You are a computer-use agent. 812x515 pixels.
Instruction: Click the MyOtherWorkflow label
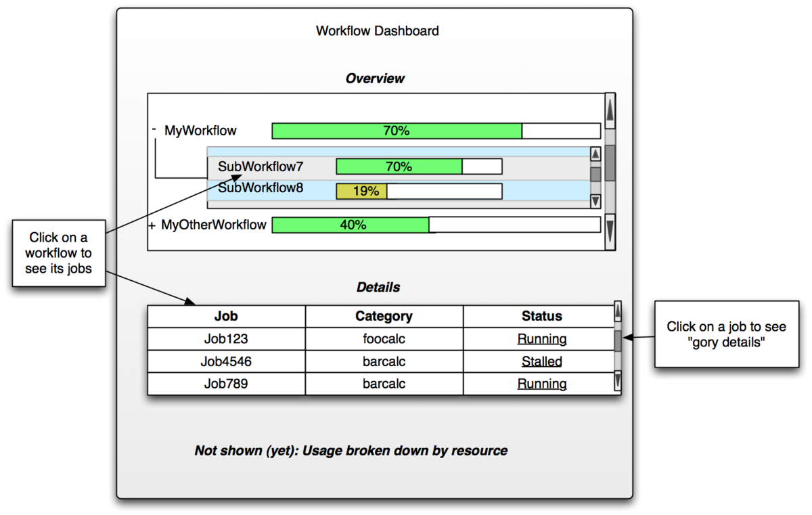coord(213,225)
